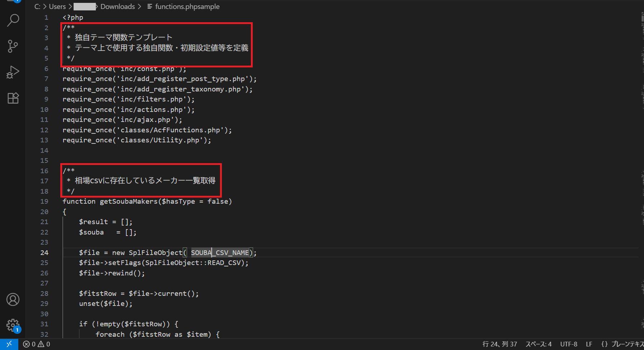Show problems via errors and warnings indicator

(x=37, y=344)
